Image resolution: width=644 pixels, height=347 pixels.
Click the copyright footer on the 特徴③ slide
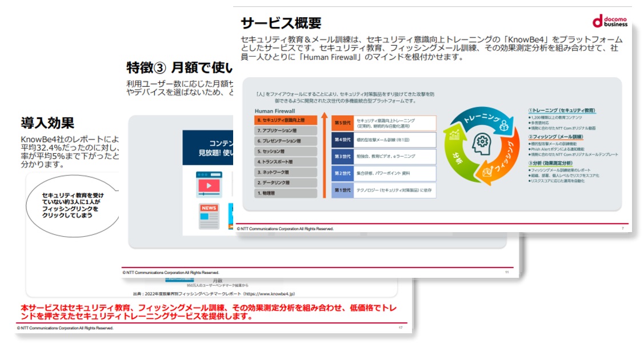(x=171, y=273)
